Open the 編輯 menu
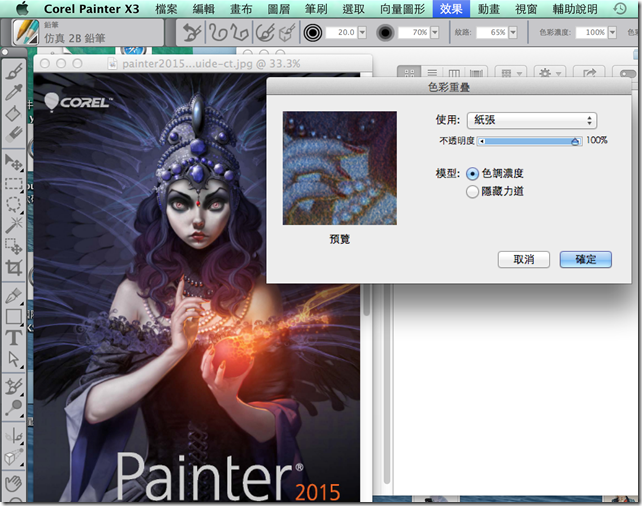 point(203,9)
